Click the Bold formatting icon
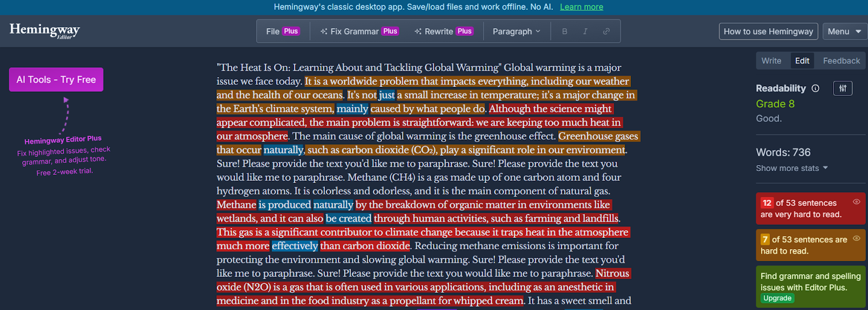Screen dimensions: 868x310 565,31
